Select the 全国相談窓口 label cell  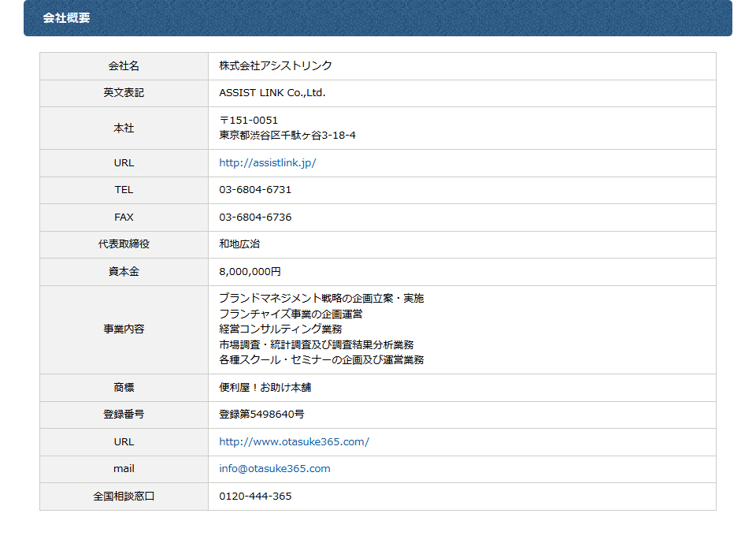tap(124, 497)
